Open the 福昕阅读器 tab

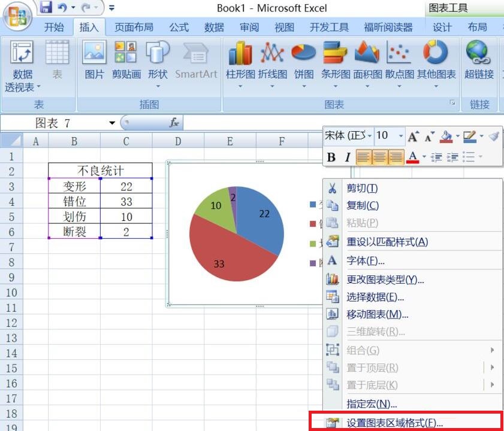coord(388,28)
